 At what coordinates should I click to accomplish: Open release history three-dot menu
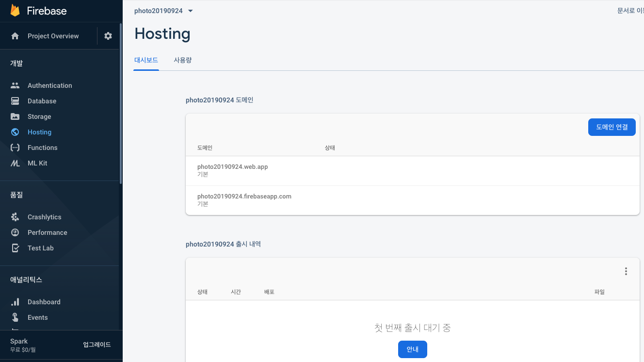coord(626,271)
